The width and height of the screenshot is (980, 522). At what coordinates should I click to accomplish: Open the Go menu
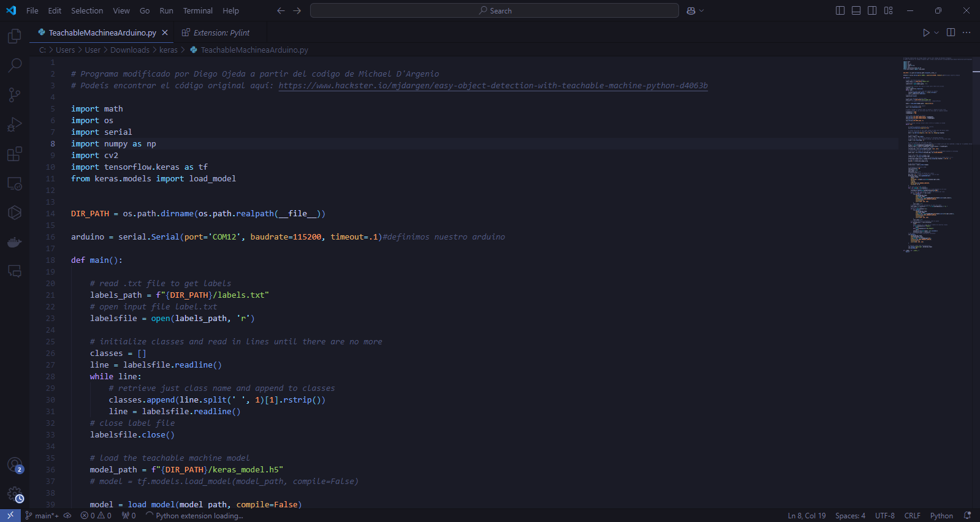(x=145, y=10)
